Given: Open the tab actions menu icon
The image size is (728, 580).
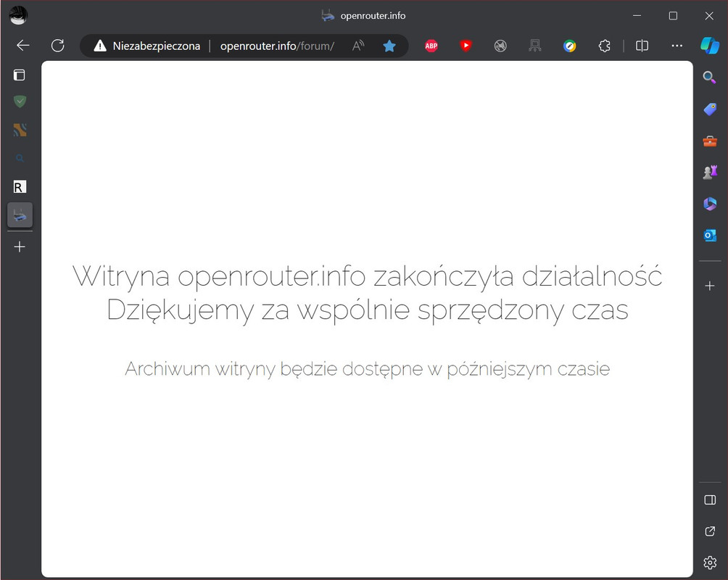Looking at the screenshot, I should tap(20, 75).
